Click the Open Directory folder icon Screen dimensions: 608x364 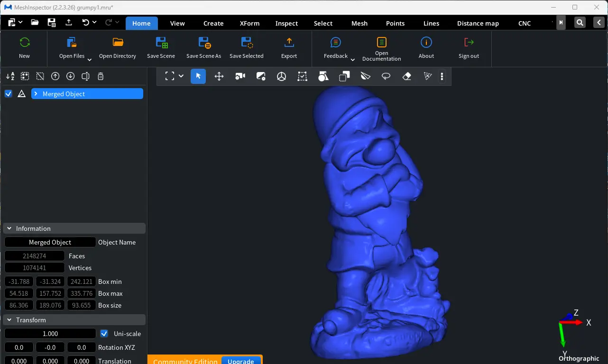click(118, 42)
